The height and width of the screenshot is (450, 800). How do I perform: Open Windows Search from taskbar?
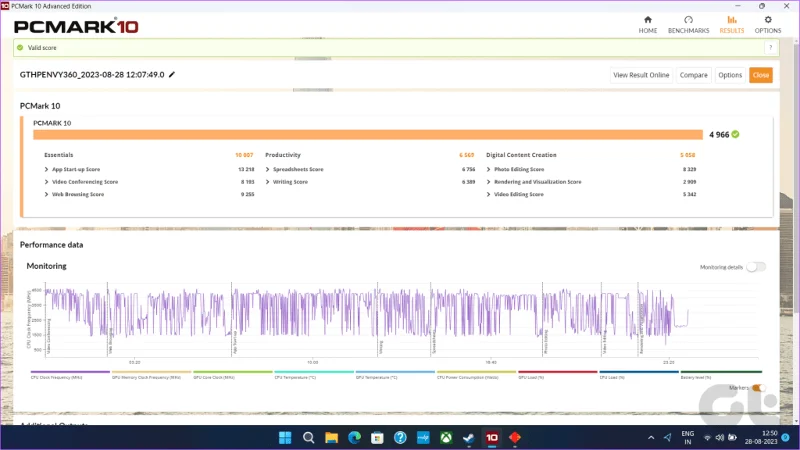click(308, 437)
